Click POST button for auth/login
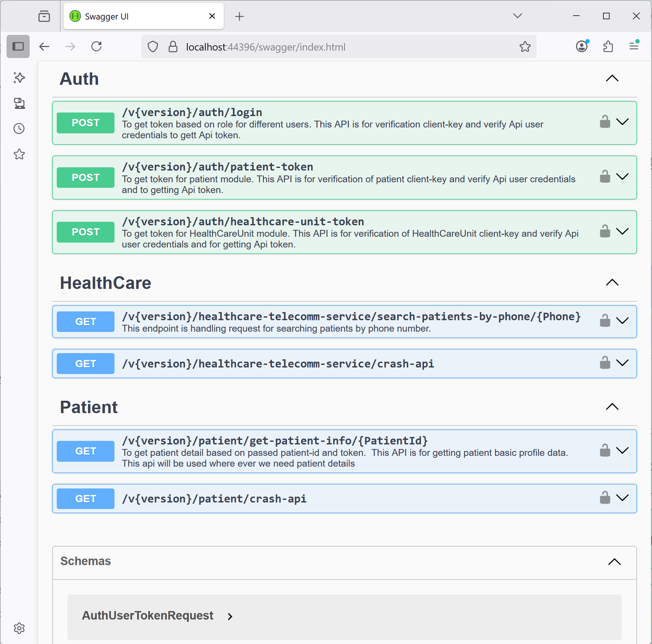Image resolution: width=652 pixels, height=644 pixels. click(85, 123)
